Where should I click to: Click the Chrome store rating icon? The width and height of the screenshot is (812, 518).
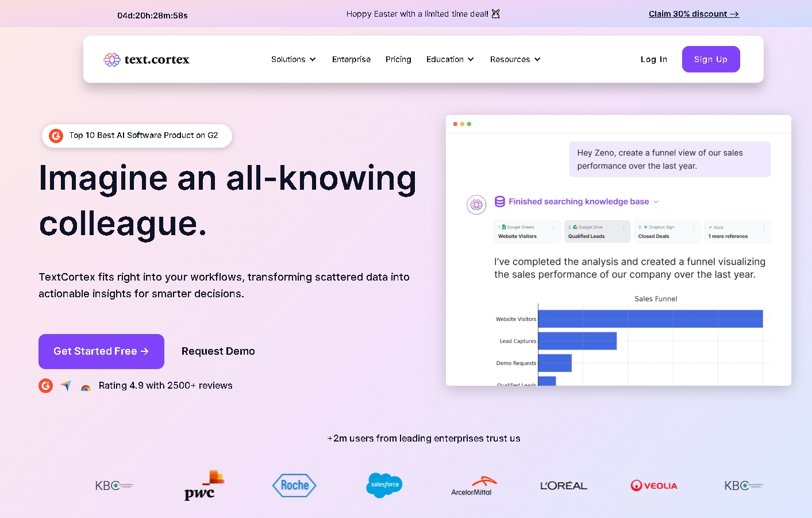click(86, 387)
